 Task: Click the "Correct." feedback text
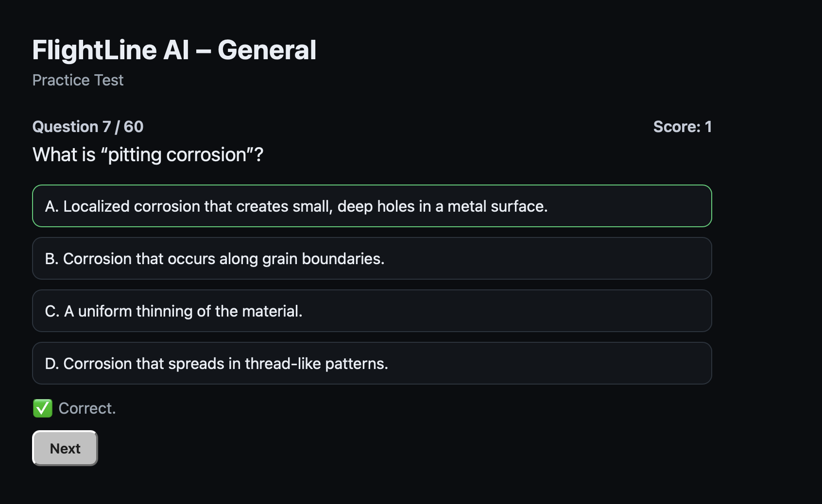pyautogui.click(x=87, y=408)
